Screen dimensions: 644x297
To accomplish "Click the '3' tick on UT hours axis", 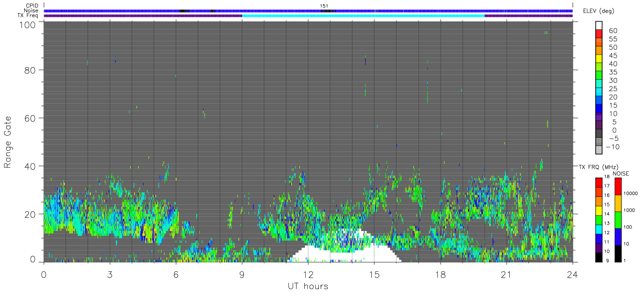I will pyautogui.click(x=110, y=274).
